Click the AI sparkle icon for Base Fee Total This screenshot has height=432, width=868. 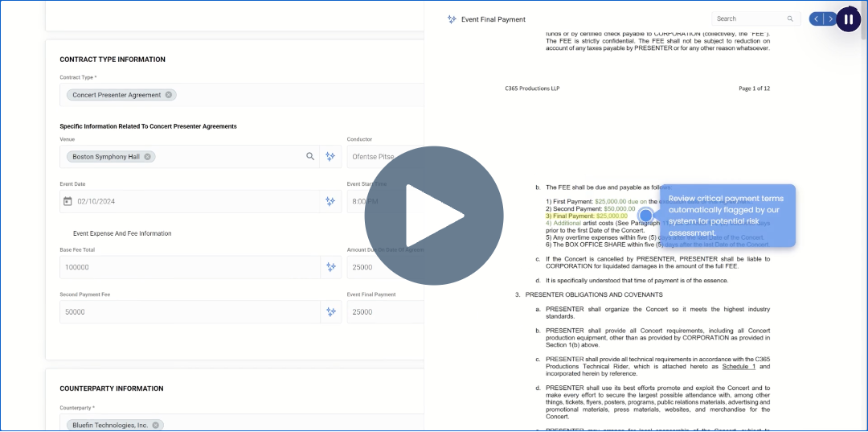tap(331, 267)
